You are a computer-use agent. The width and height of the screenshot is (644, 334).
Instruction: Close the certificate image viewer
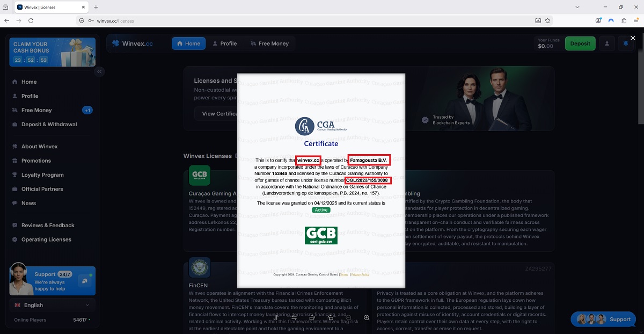tap(633, 38)
